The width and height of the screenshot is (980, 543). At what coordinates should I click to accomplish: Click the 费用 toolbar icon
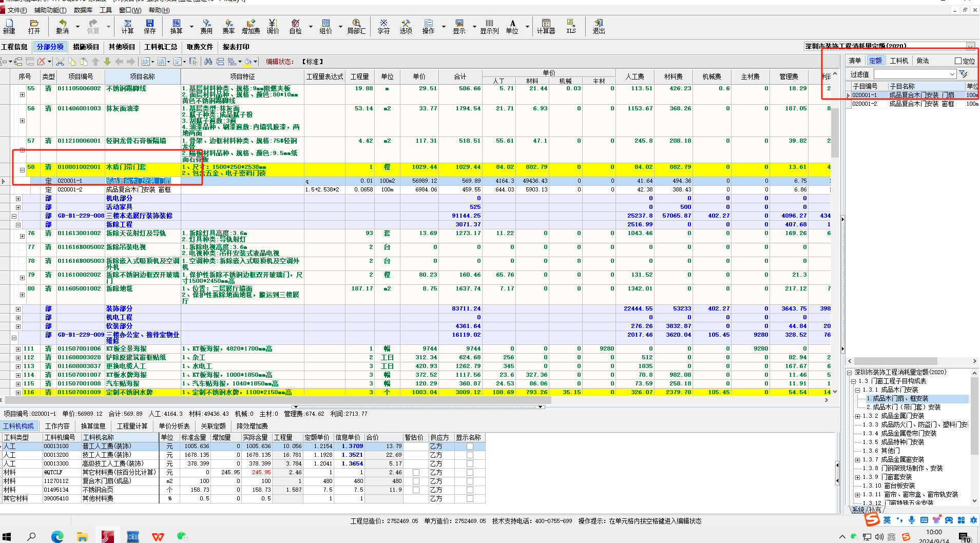point(206,26)
